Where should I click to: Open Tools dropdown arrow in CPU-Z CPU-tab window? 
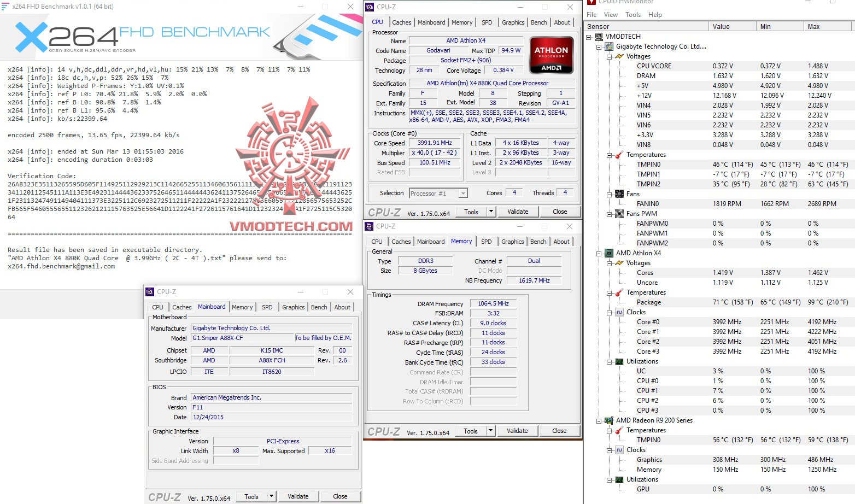pos(490,212)
